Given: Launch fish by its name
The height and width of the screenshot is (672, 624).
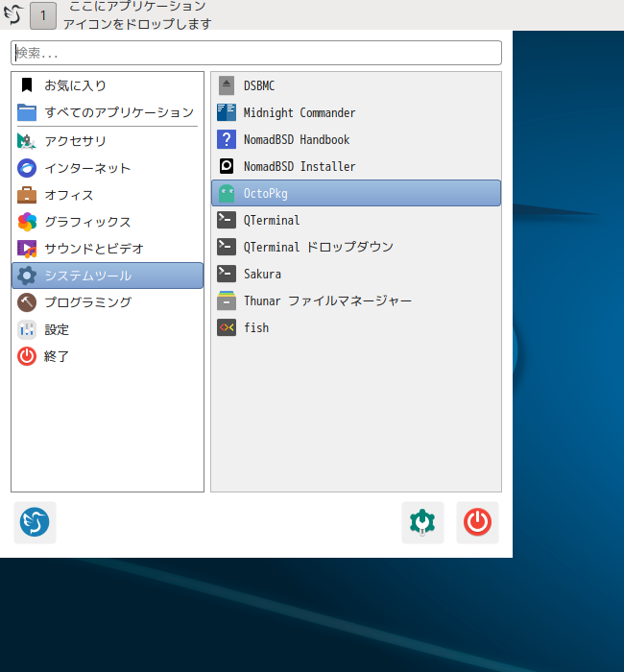Looking at the screenshot, I should [256, 327].
